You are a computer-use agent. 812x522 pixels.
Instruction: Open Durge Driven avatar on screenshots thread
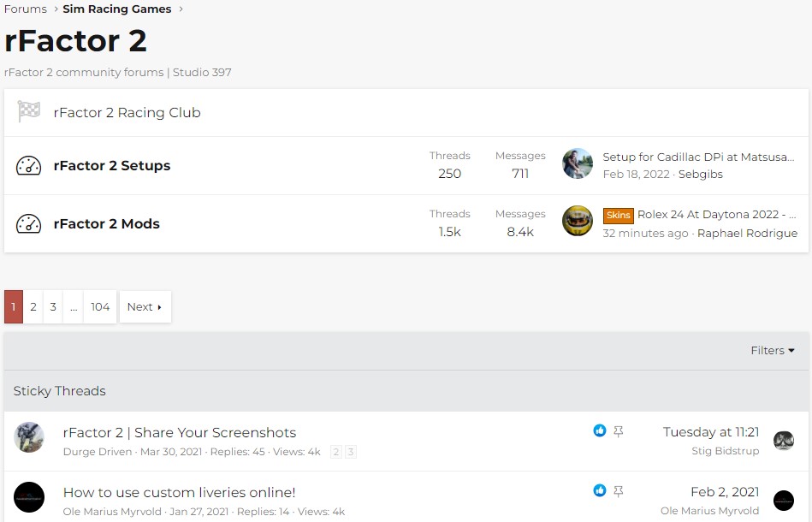(x=29, y=437)
